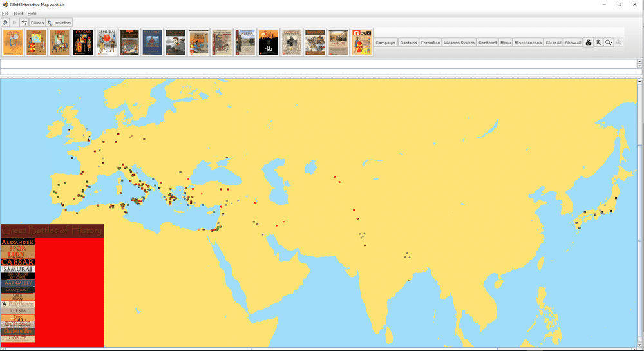Click the chat log scrollbar down arrow
This screenshot has height=351, width=644.
tap(639, 66)
